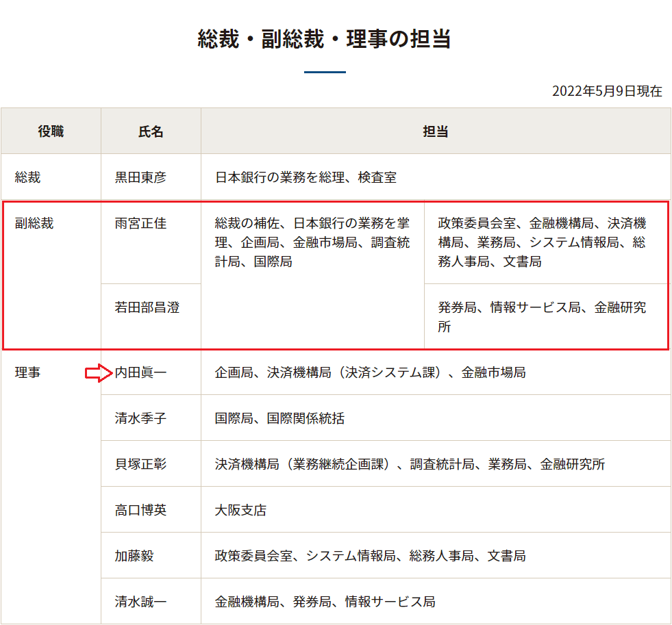Image resolution: width=672 pixels, height=625 pixels.
Task: Click the cell starting with 発券局、情報サービス局、金融研究所
Action: pos(541,317)
